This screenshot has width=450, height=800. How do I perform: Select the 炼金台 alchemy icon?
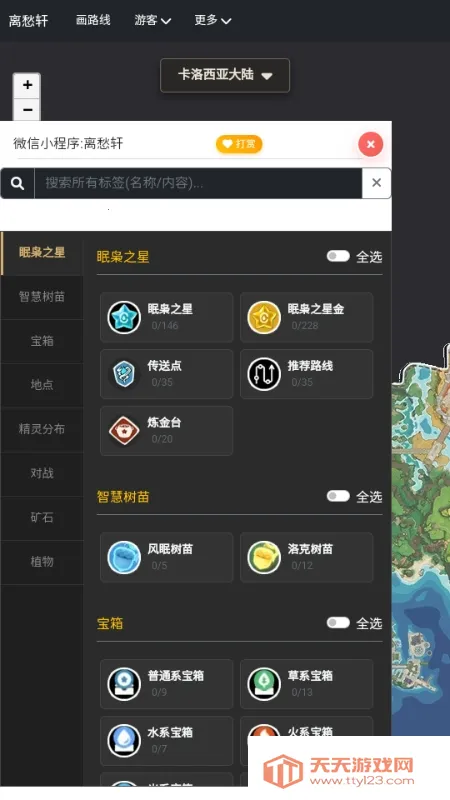(x=124, y=431)
